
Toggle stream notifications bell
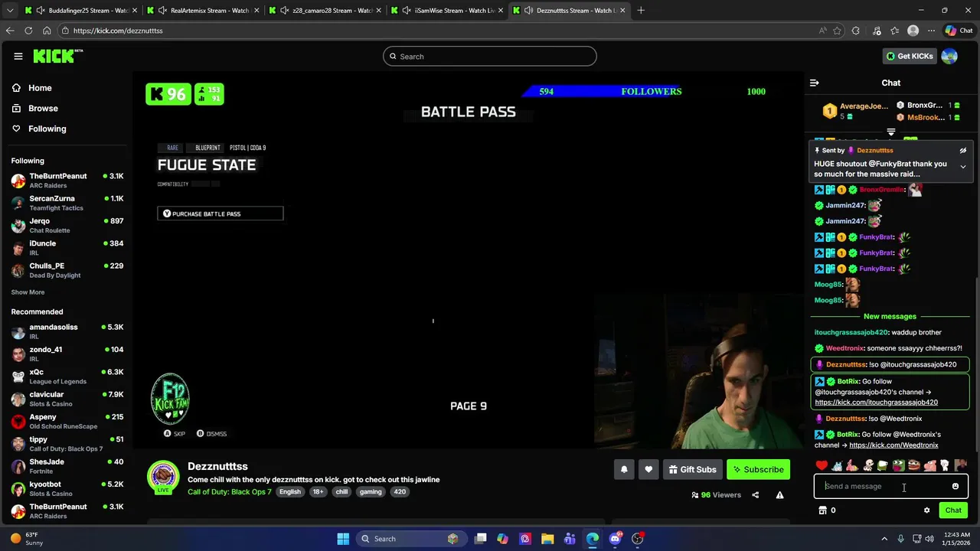pos(624,469)
